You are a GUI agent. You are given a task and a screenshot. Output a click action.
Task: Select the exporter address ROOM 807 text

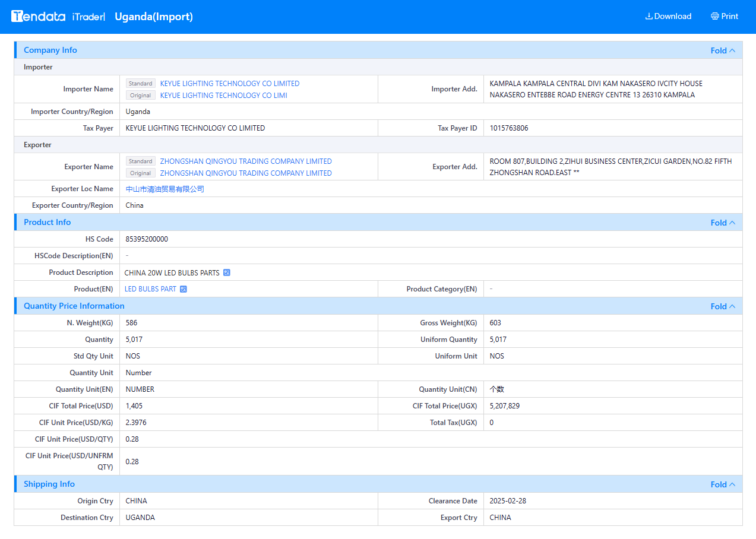(x=611, y=167)
